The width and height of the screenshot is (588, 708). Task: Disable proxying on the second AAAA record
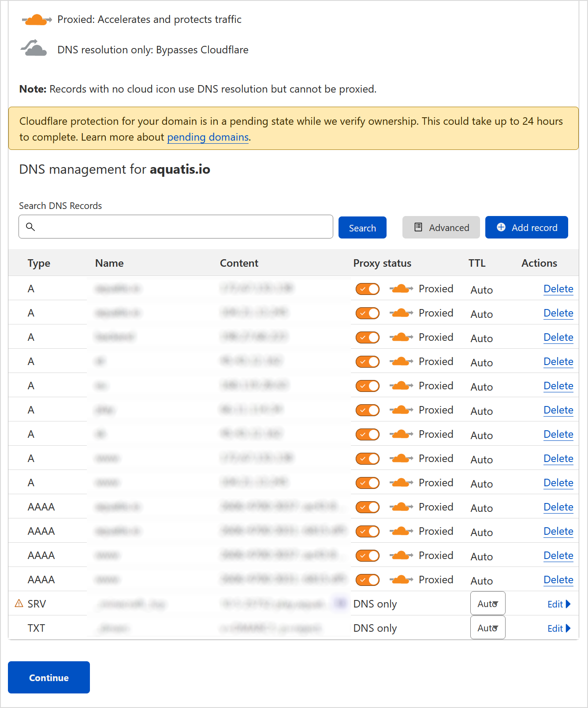coord(368,532)
